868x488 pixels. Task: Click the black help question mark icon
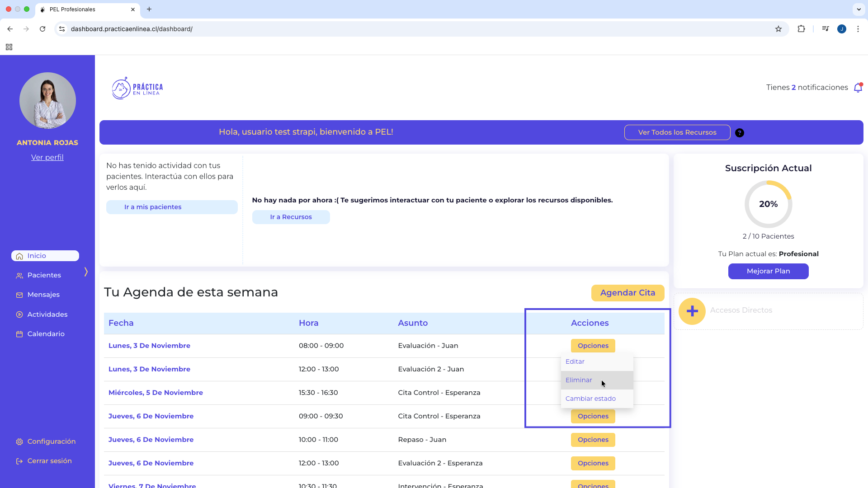tap(739, 133)
